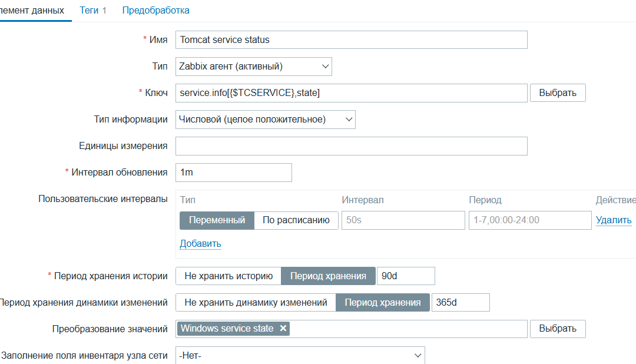Choose Не хранить историю option
The image size is (636, 364).
pos(228,276)
